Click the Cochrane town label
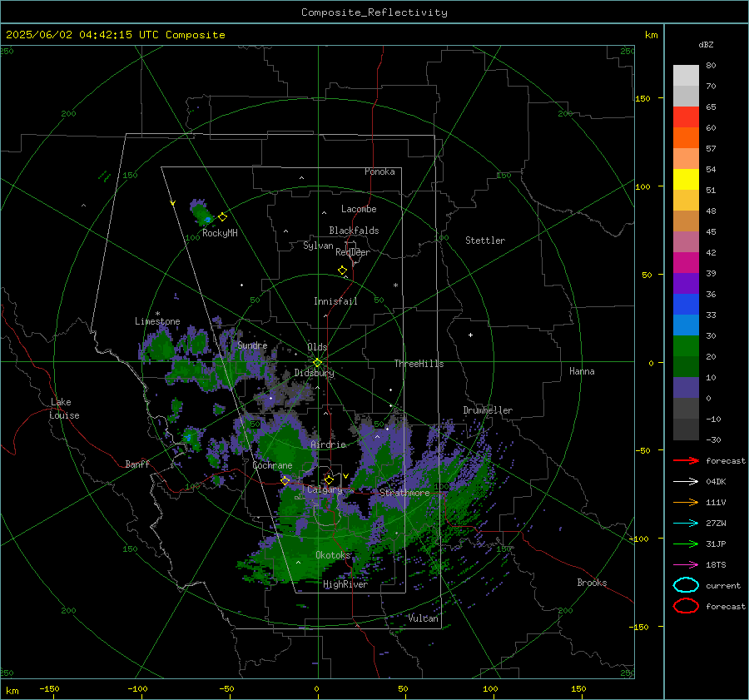 coord(272,465)
